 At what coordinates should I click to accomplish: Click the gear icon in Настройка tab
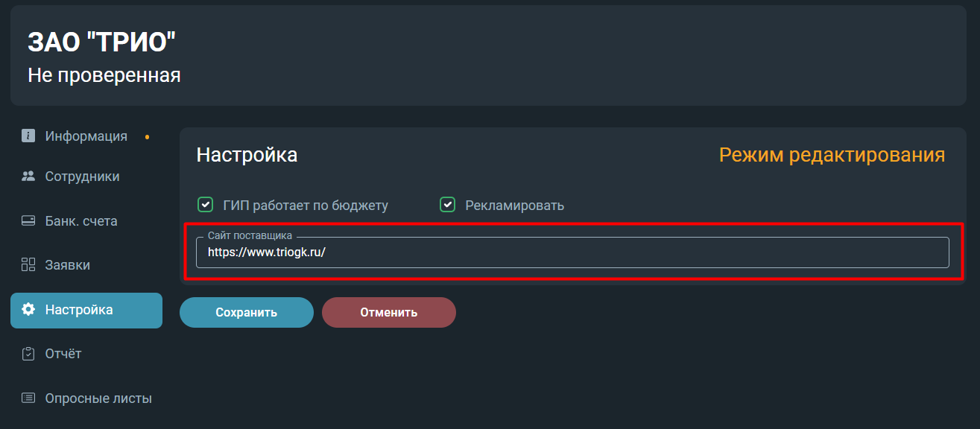28,309
